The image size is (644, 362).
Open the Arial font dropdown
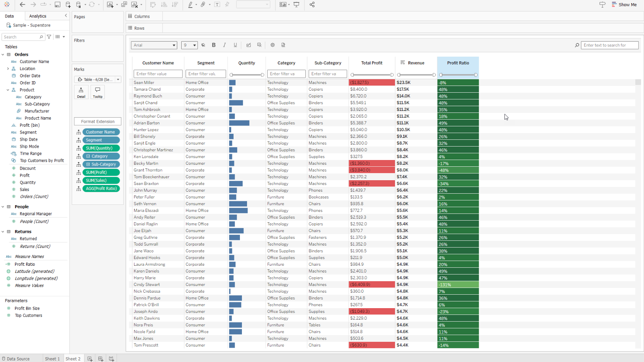click(x=154, y=45)
